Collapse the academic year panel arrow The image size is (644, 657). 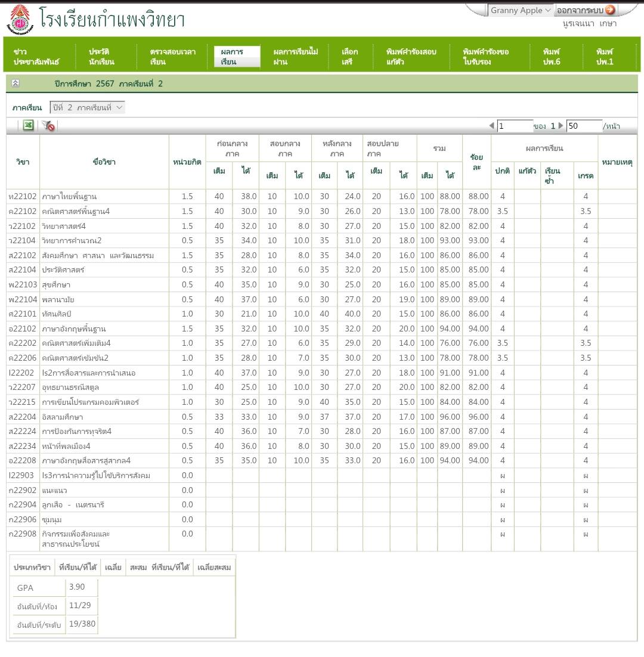(x=16, y=83)
